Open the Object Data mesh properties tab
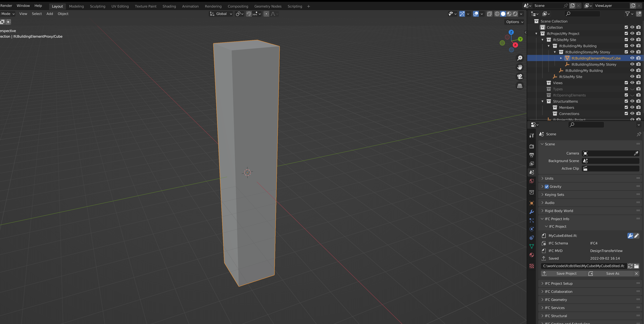Screen dimensions: 644x324 (x=532, y=246)
